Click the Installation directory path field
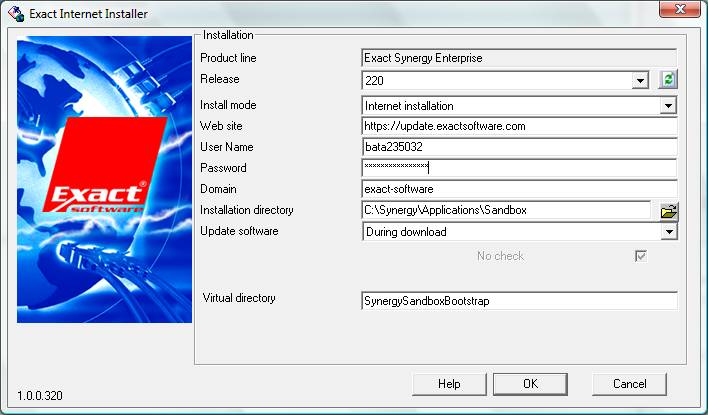The width and height of the screenshot is (708, 415). tap(506, 210)
